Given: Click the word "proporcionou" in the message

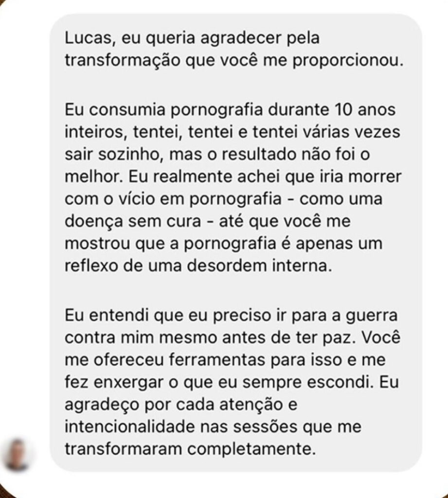Looking at the screenshot, I should 348,61.
